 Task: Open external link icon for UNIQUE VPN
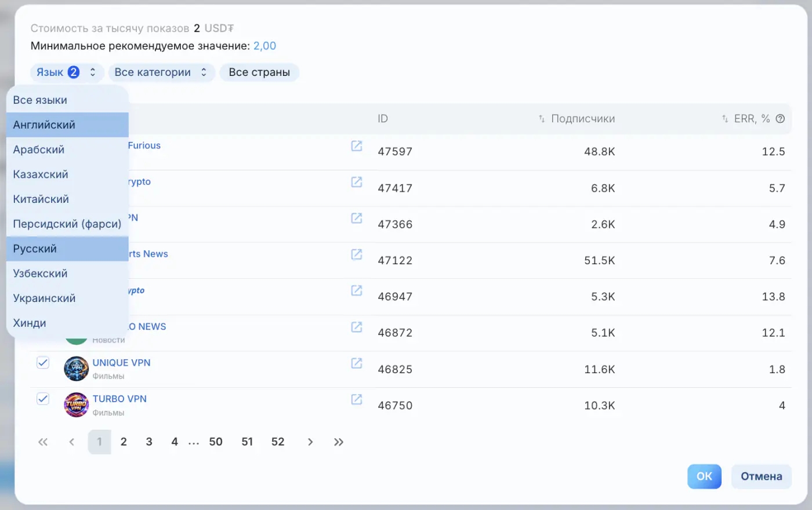tap(357, 363)
